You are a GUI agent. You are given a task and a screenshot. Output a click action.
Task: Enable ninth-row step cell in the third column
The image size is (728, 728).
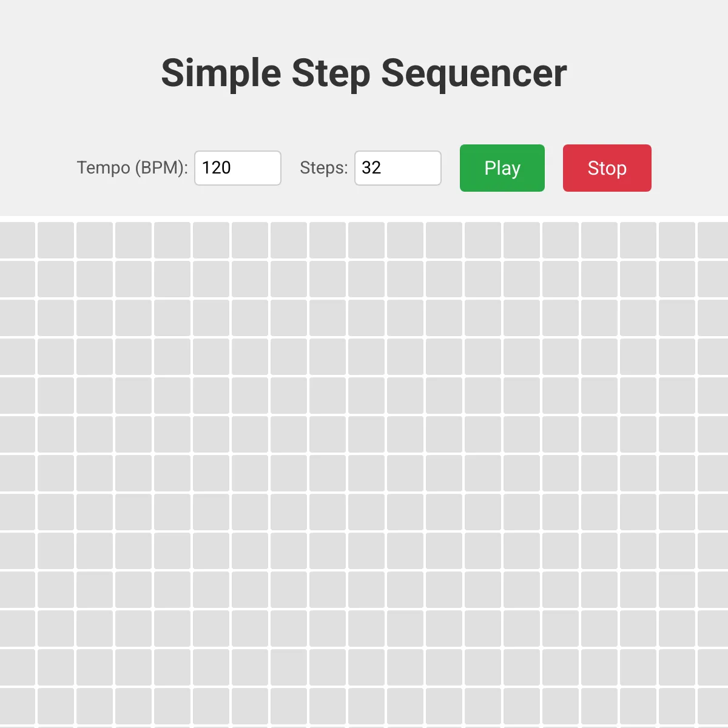point(95,551)
